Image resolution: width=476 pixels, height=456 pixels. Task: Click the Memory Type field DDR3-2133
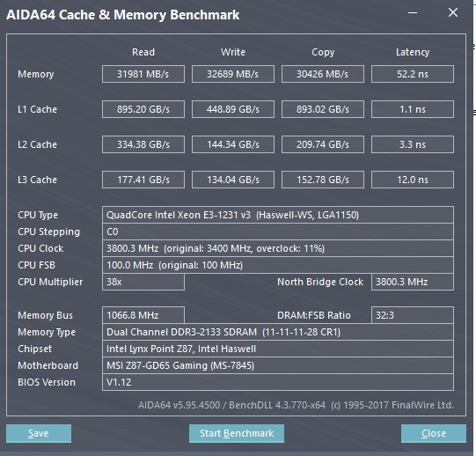point(278,332)
